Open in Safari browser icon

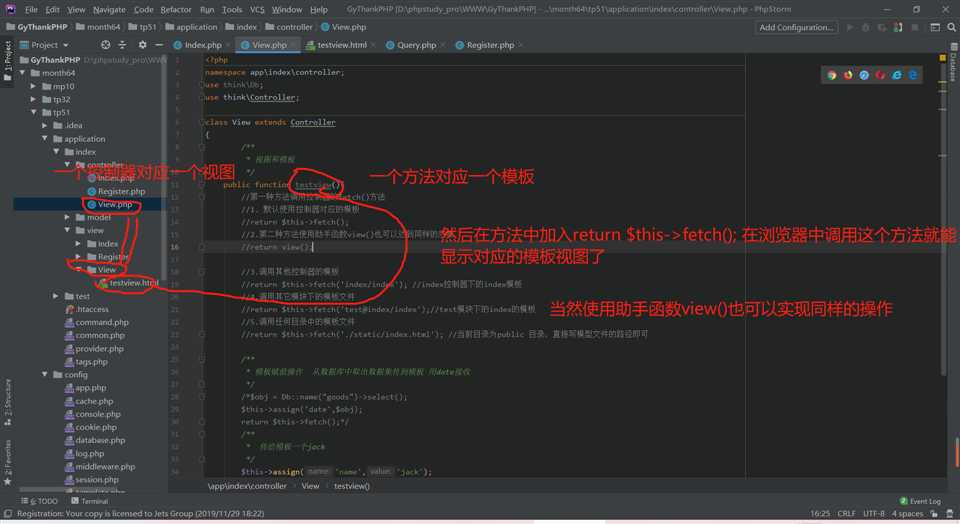coord(864,75)
